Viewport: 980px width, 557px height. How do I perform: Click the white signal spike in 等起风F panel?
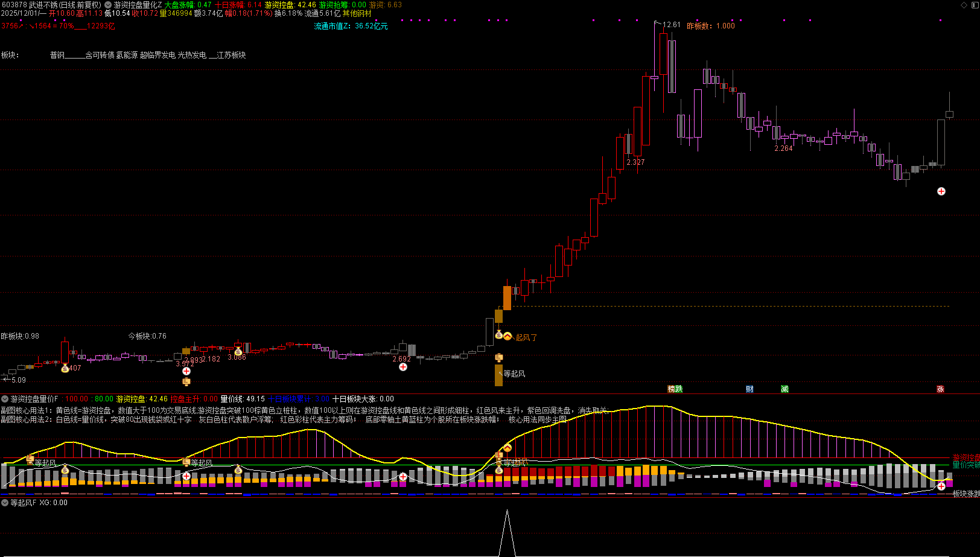tap(507, 533)
